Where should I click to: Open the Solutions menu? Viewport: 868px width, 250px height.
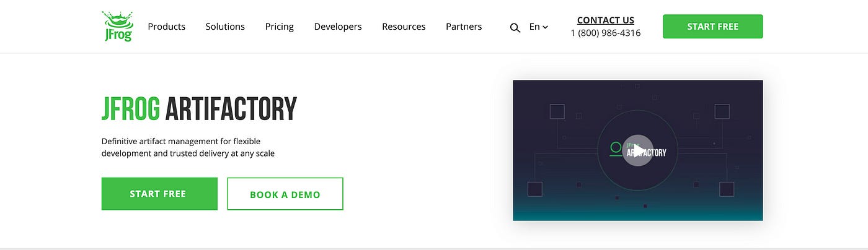pyautogui.click(x=225, y=27)
